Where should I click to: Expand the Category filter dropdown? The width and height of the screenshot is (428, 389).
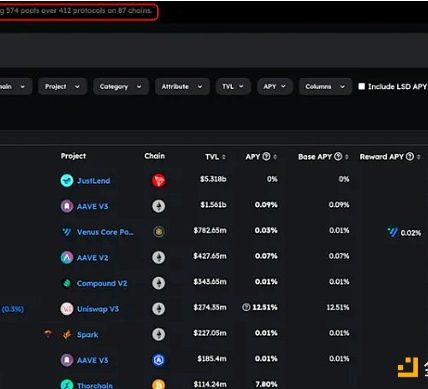pos(121,87)
